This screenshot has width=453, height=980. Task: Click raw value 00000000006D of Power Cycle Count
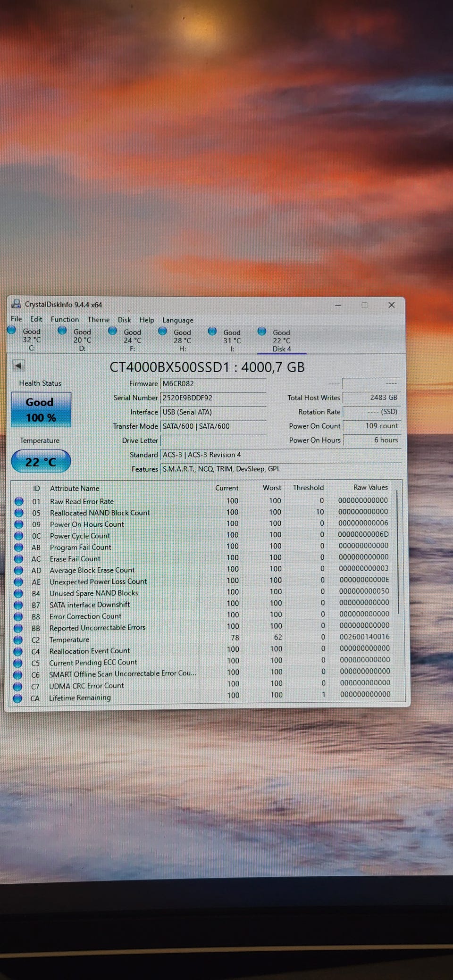pos(363,534)
